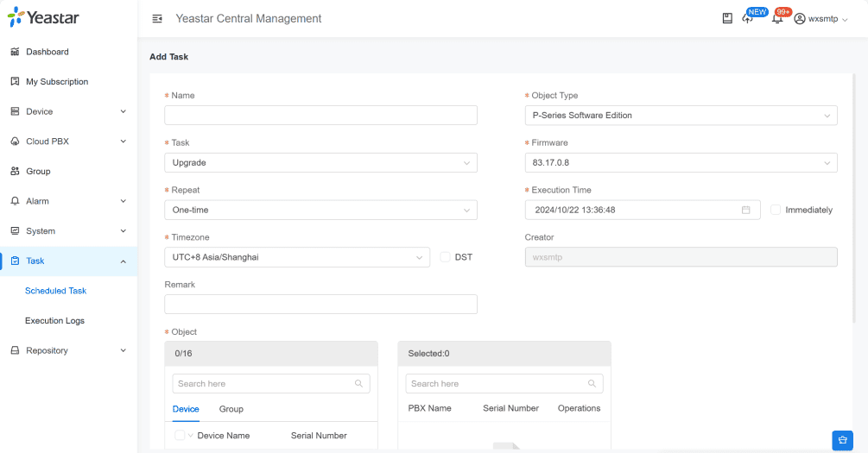This screenshot has height=453, width=868.
Task: Click the Selected:0 panel header
Action: pos(504,354)
